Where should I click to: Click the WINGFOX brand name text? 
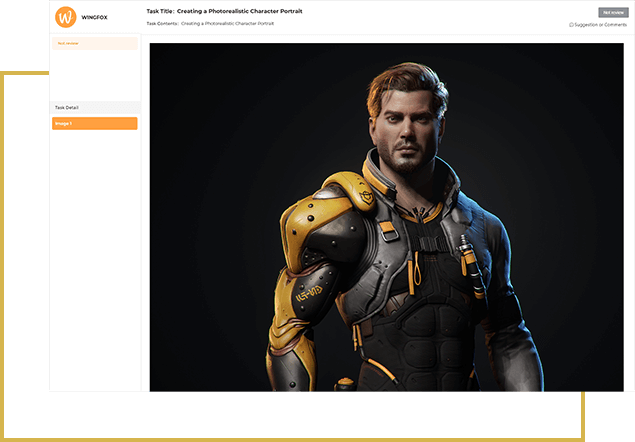point(94,17)
